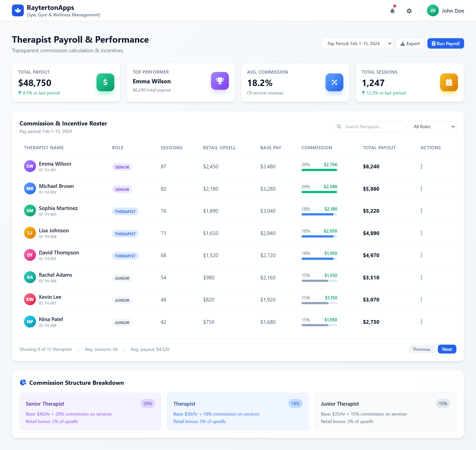
Task: Click the Avg. Commission percentage icon
Action: (334, 82)
